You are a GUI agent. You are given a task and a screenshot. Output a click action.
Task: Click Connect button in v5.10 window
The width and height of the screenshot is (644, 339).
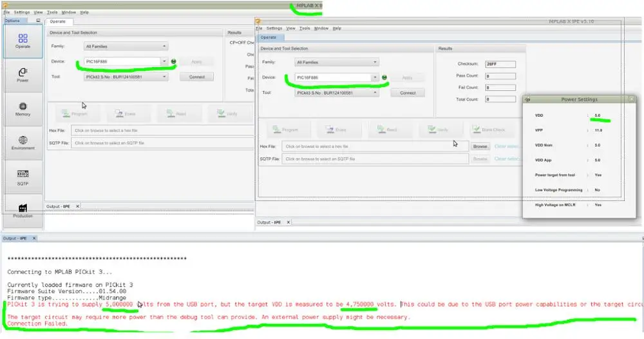click(408, 93)
